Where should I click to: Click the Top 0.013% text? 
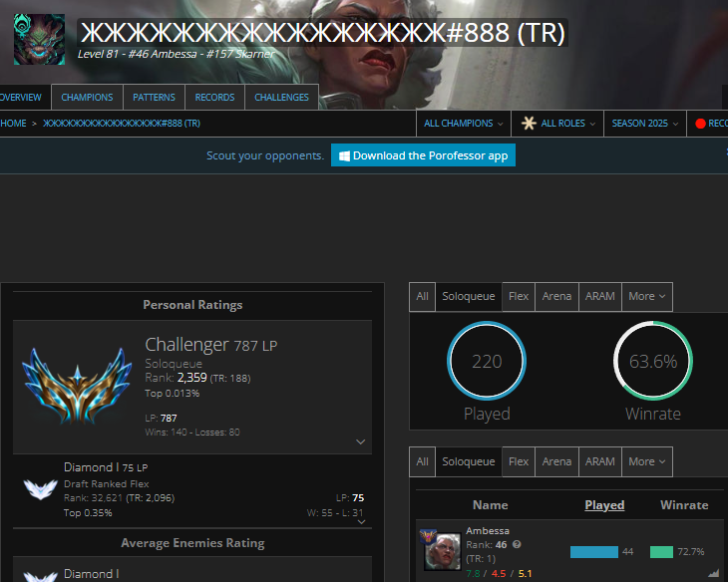point(173,394)
